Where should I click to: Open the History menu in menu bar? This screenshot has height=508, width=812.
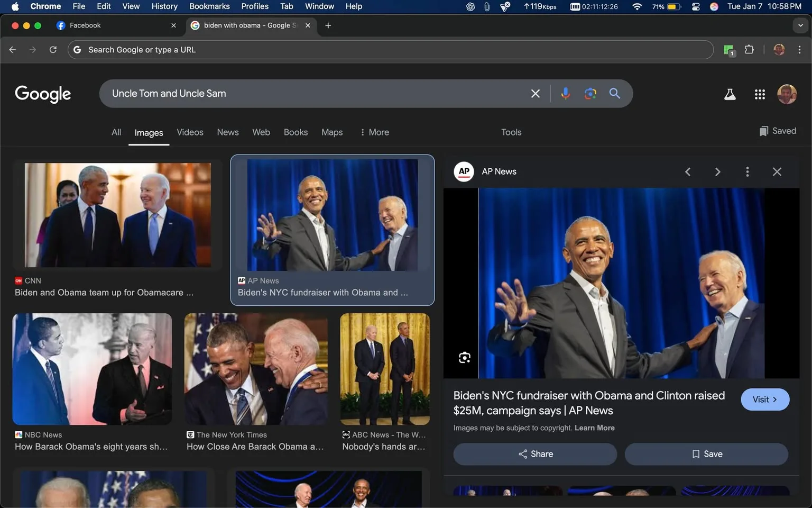164,6
